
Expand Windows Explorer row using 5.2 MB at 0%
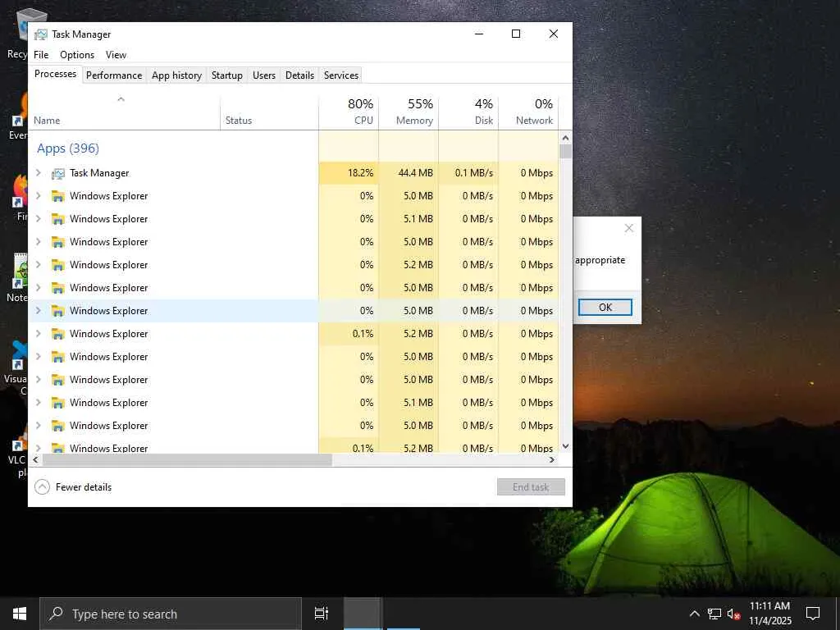pyautogui.click(x=38, y=265)
